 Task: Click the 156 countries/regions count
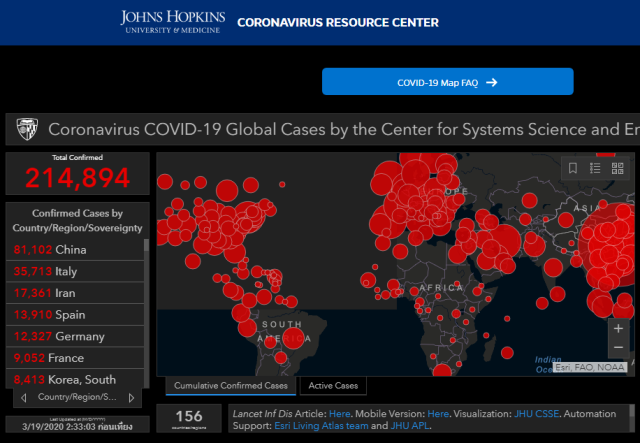click(x=189, y=416)
